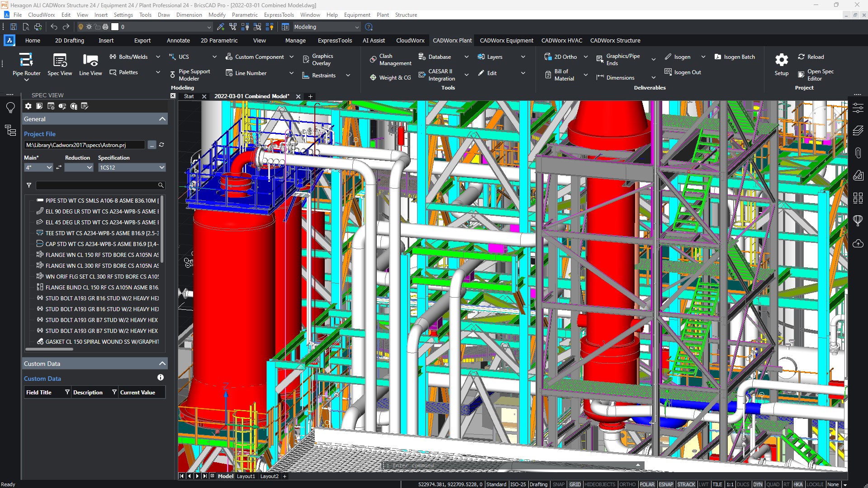
Task: Expand the Layers dropdown
Action: 523,57
